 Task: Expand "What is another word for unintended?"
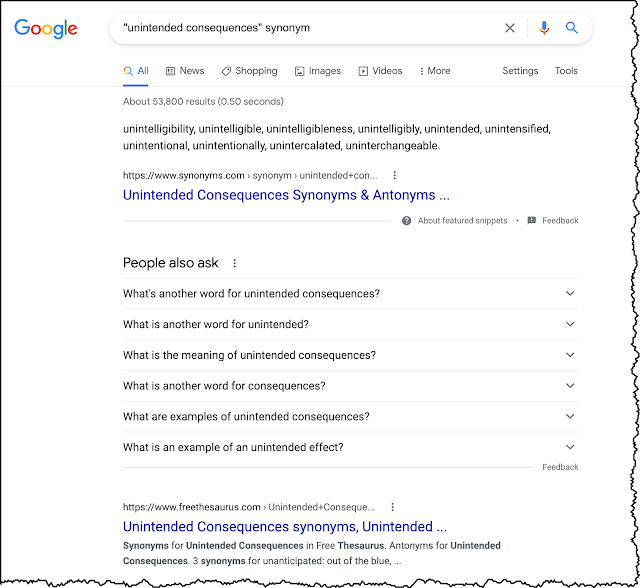(x=570, y=325)
